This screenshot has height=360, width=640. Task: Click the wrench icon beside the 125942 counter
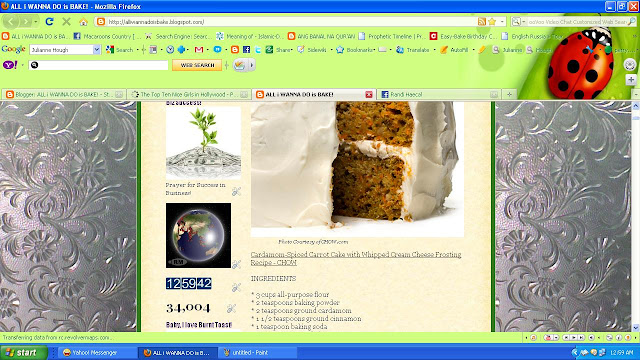(x=236, y=287)
